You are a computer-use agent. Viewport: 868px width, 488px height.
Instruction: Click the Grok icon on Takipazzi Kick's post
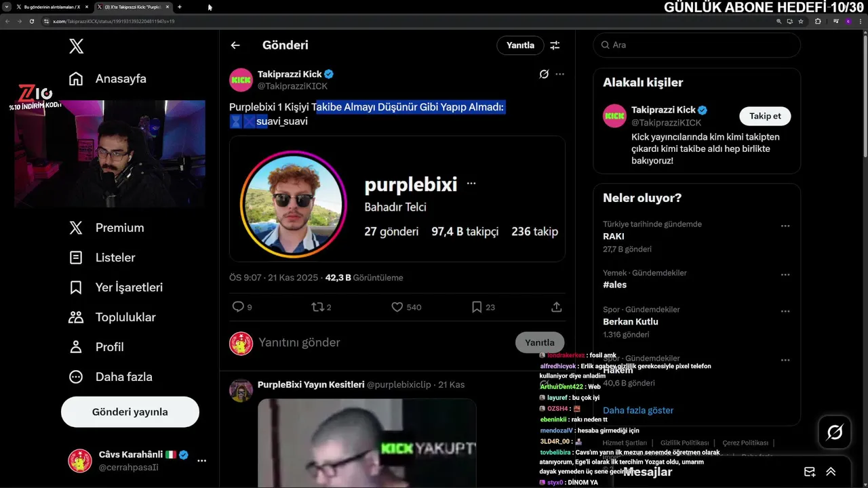[x=543, y=74]
